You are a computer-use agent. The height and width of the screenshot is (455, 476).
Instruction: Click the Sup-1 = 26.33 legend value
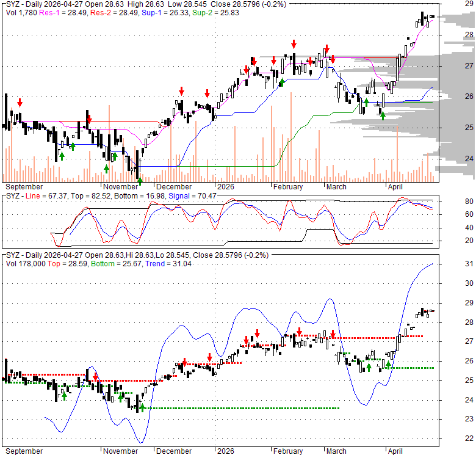(x=166, y=13)
